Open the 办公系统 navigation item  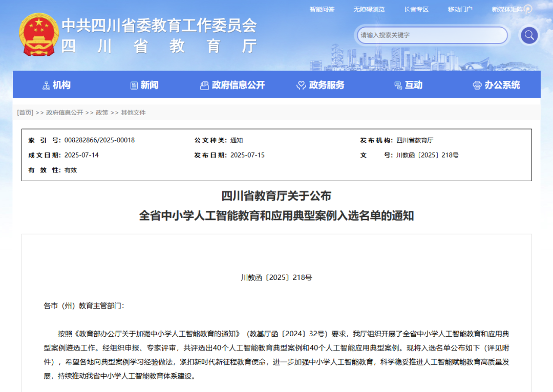click(x=502, y=85)
